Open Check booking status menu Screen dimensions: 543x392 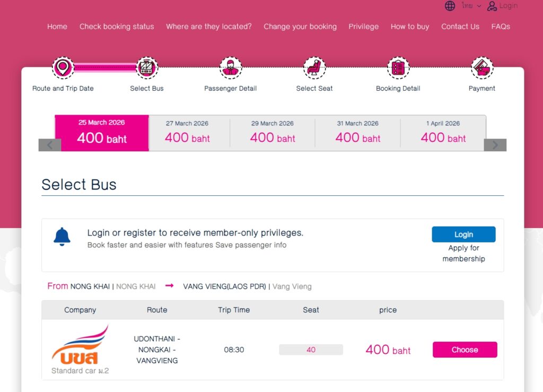(x=117, y=27)
